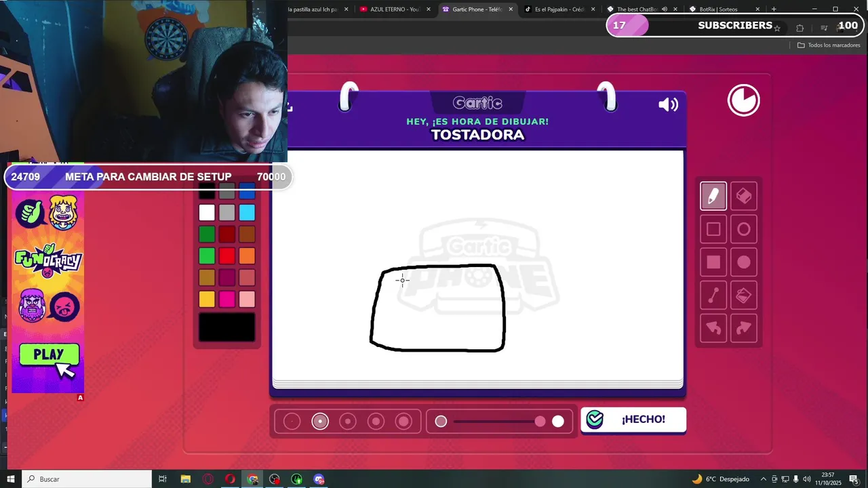Viewport: 868px width, 488px height.
Task: Pick the white color swatch
Action: click(207, 213)
